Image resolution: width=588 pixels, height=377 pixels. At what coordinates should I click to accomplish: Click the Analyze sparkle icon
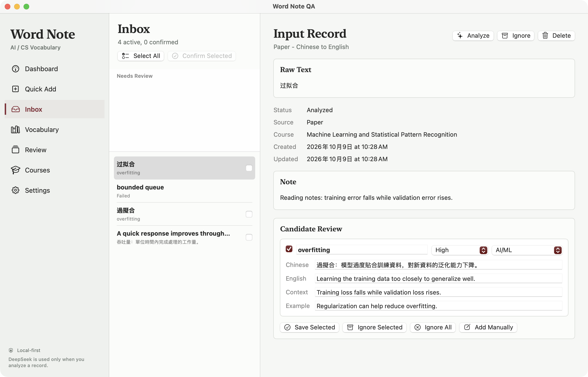click(x=460, y=36)
